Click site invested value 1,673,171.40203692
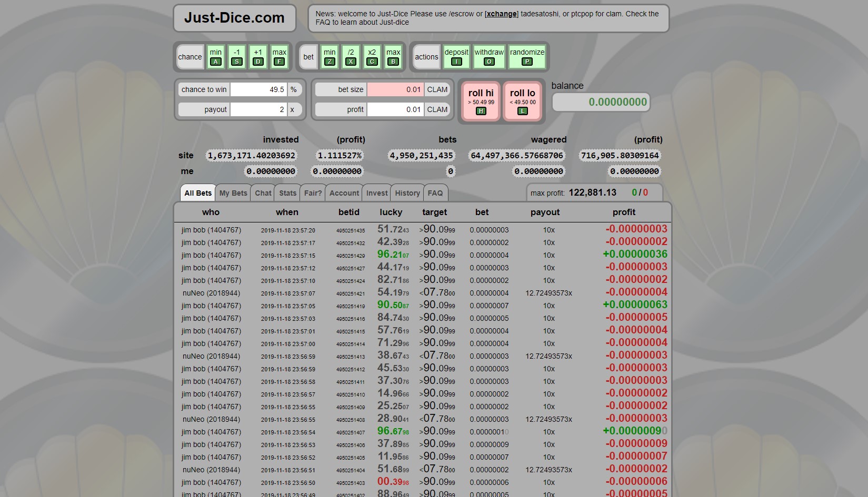The width and height of the screenshot is (868, 497). click(252, 156)
